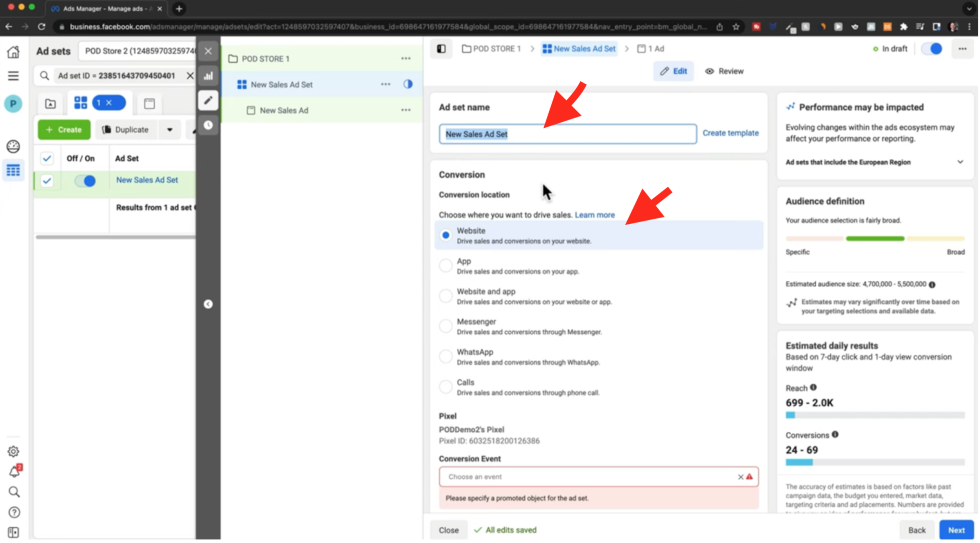This screenshot has height=543, width=980.
Task: Select the App conversion location
Action: coord(446,266)
